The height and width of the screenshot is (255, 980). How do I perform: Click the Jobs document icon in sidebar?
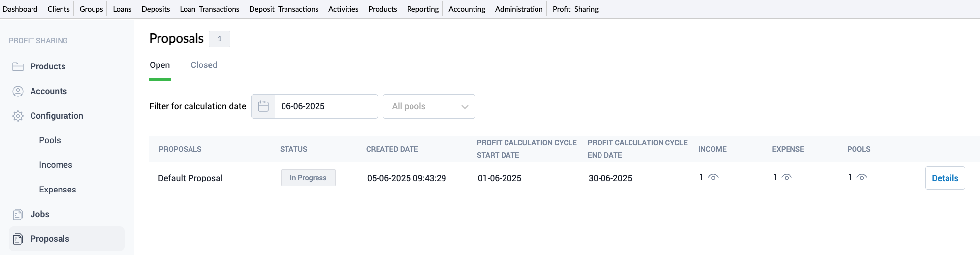[18, 214]
